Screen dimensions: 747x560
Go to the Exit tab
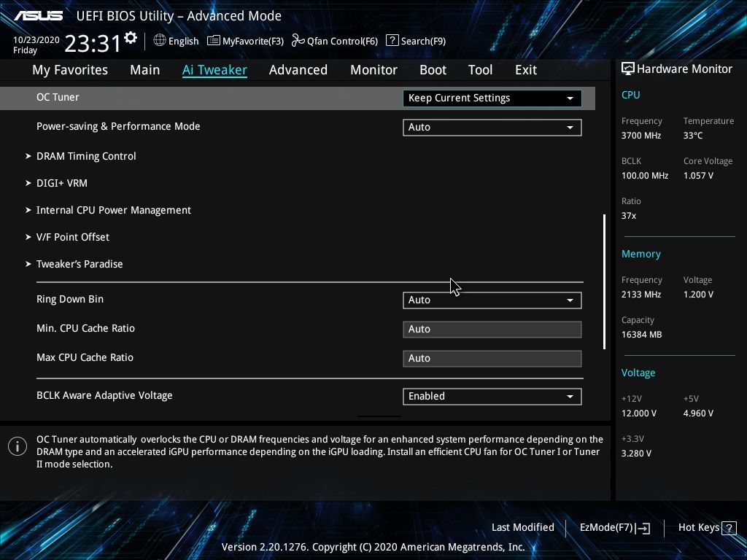(526, 70)
